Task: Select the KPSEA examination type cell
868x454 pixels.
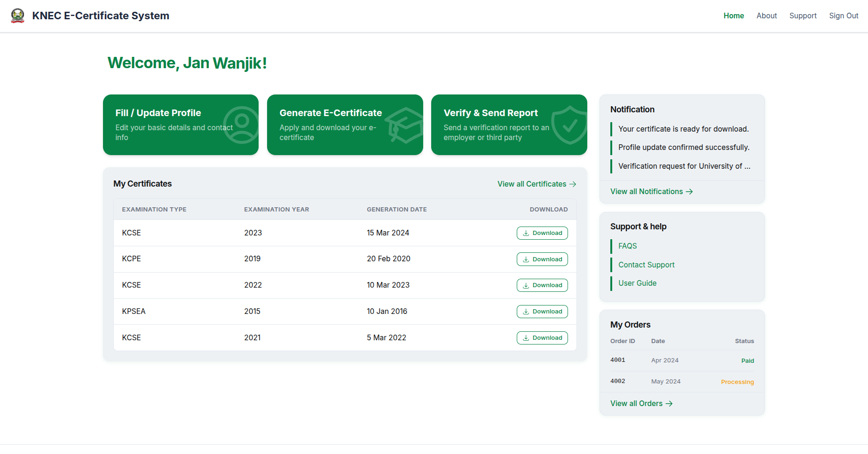Action: (134, 312)
